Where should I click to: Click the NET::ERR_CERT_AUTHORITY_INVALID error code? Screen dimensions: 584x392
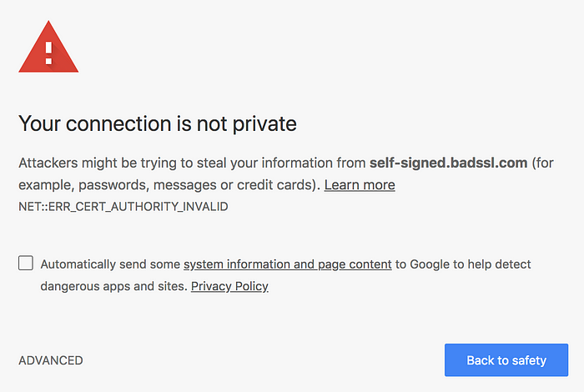point(123,207)
